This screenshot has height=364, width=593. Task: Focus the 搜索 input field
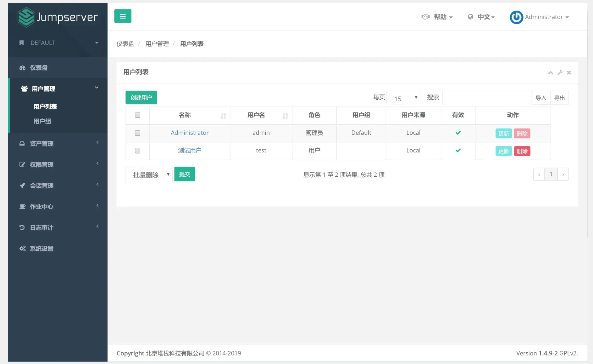pyautogui.click(x=485, y=97)
